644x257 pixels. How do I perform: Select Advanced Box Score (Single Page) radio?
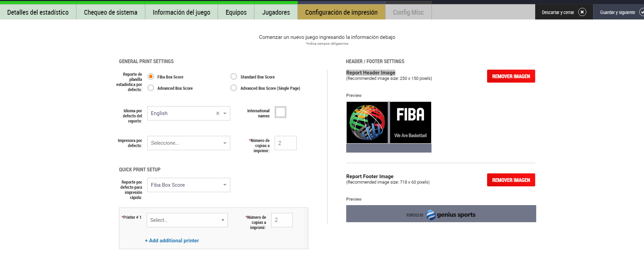(x=234, y=88)
